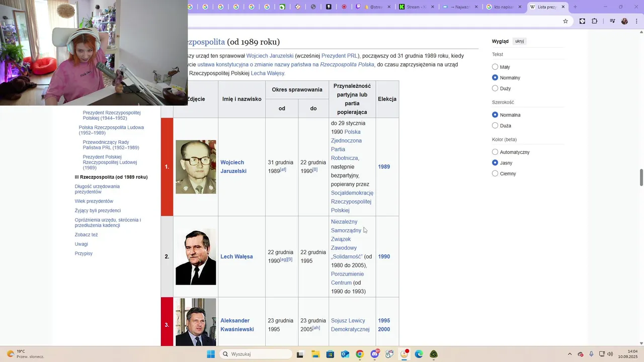This screenshot has height=362, width=644.
Task: Select Normalny text size
Action: [495, 77]
